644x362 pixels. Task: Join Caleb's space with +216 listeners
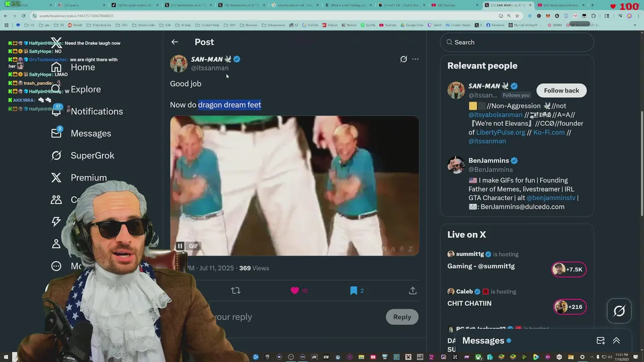tap(570, 307)
